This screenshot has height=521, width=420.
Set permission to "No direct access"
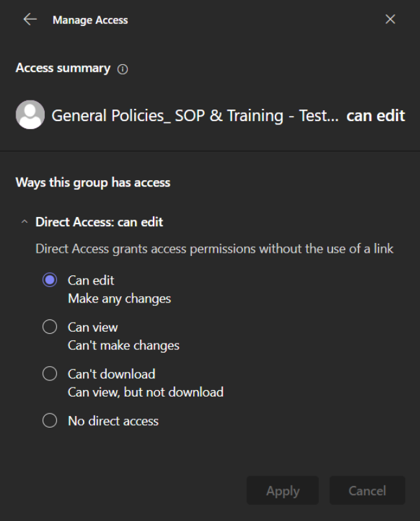click(50, 421)
